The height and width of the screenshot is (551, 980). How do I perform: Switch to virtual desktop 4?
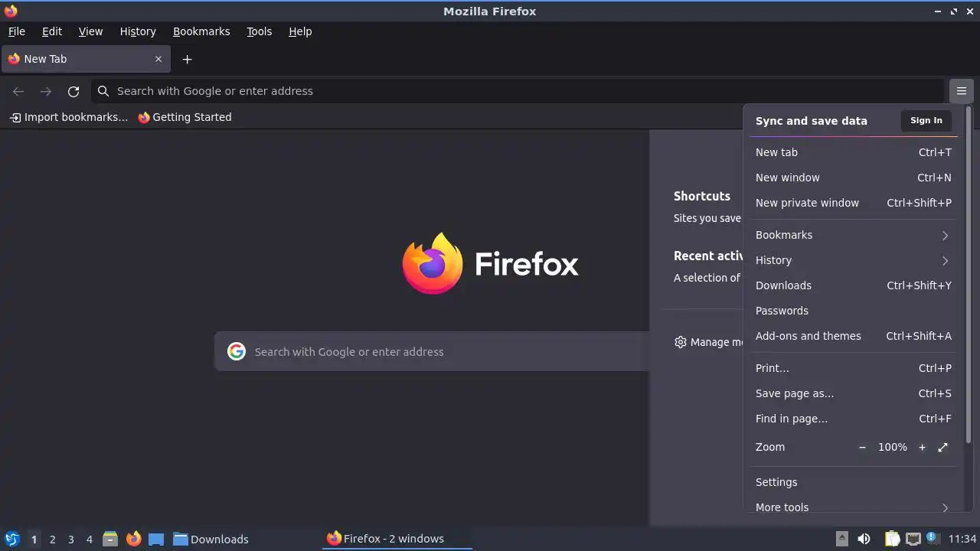89,539
